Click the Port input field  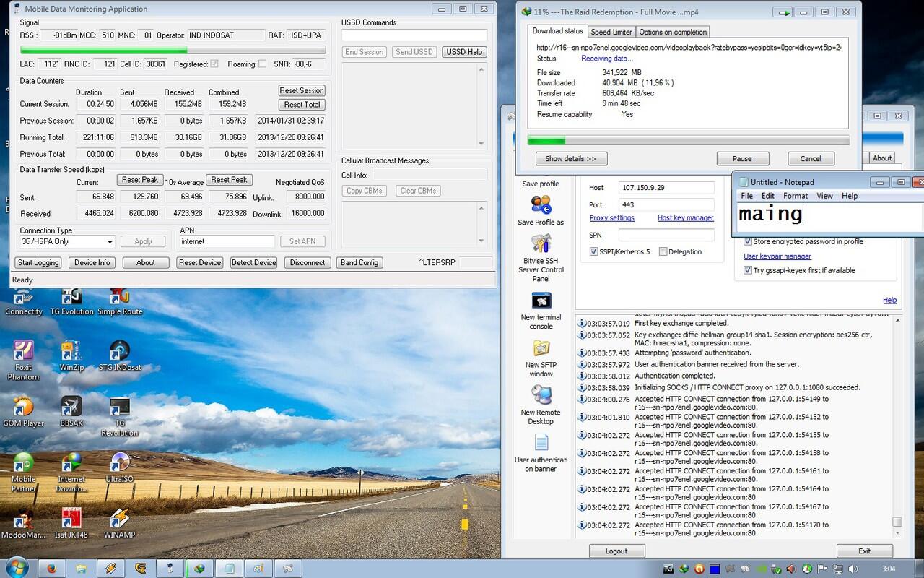[x=666, y=204]
